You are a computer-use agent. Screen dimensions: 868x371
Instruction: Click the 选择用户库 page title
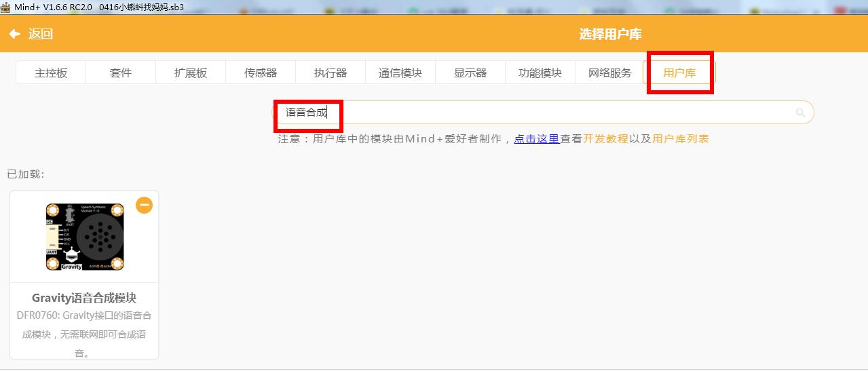click(610, 34)
